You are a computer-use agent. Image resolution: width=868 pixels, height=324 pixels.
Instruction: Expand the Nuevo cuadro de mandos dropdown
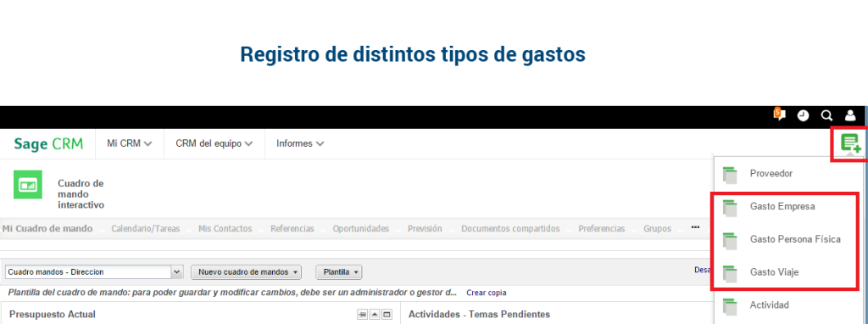point(246,272)
